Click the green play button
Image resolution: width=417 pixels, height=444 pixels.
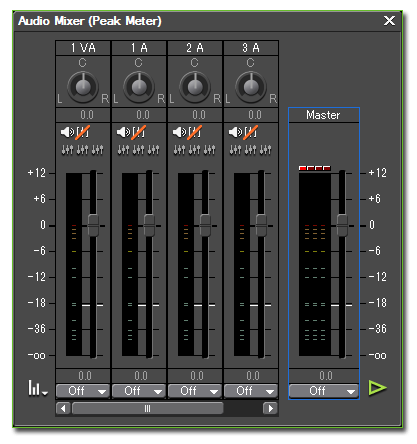click(x=378, y=388)
